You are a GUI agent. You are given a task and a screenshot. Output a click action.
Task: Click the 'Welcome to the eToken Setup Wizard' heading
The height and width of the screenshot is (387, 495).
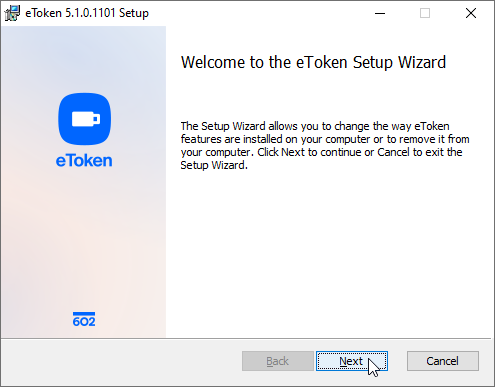coord(313,62)
